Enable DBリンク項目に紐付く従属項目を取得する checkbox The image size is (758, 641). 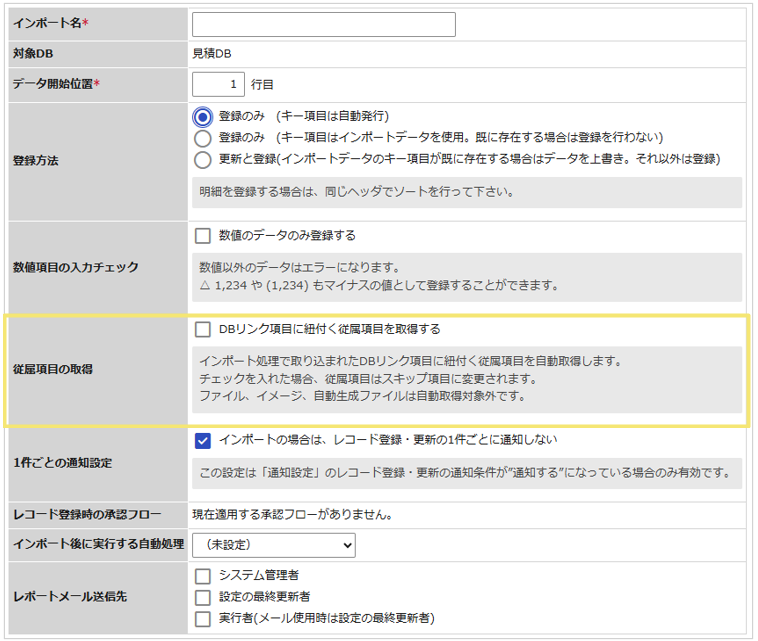pyautogui.click(x=203, y=329)
